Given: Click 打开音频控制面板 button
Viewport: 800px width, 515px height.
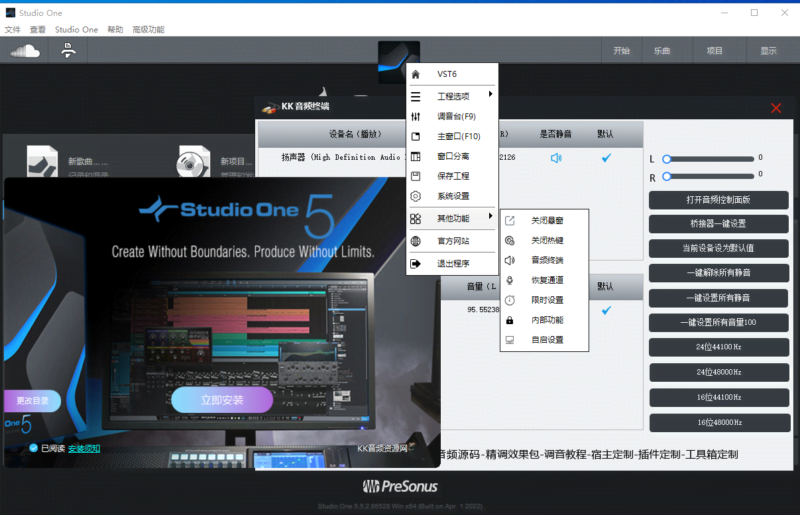Looking at the screenshot, I should click(x=718, y=200).
